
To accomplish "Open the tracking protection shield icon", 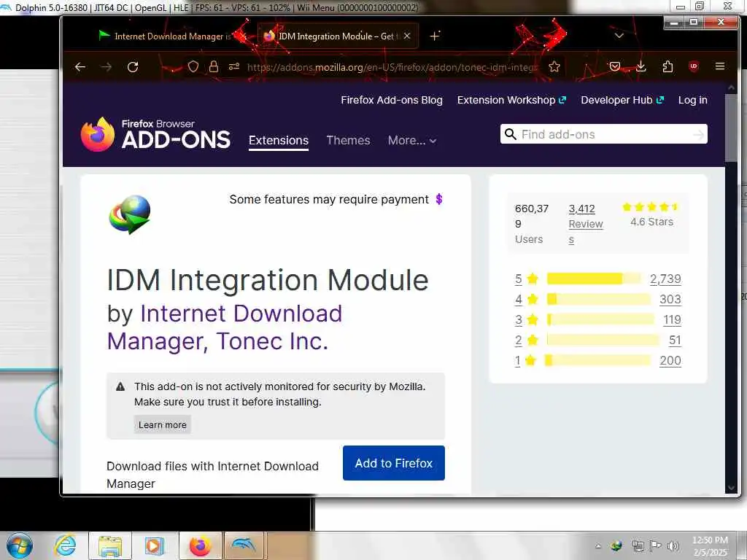I will click(x=193, y=66).
